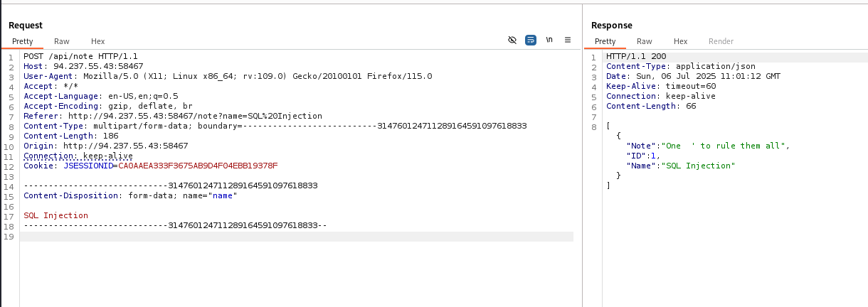Open the Request Hex tab
Viewport: 868px width, 307px height.
click(x=97, y=41)
